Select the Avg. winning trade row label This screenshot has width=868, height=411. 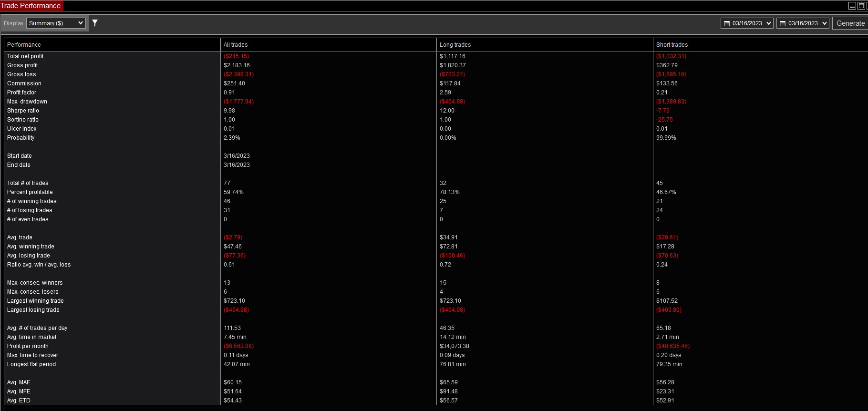click(31, 247)
